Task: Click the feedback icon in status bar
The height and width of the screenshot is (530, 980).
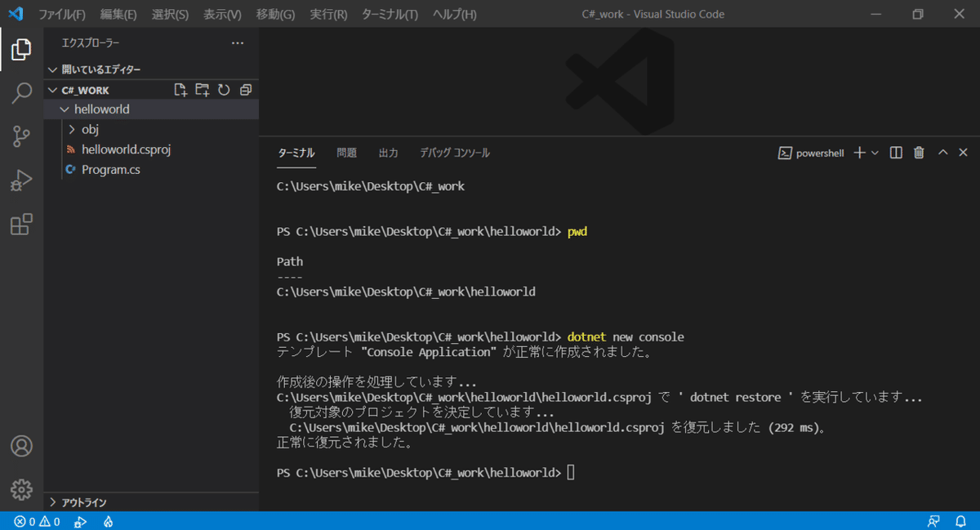Action: click(x=933, y=521)
